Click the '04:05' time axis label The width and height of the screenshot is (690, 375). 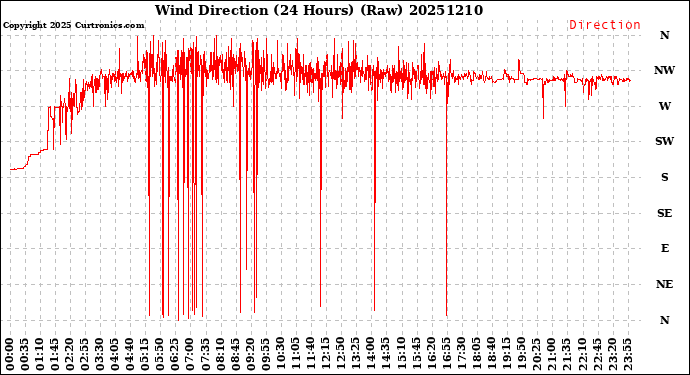pyautogui.click(x=115, y=354)
